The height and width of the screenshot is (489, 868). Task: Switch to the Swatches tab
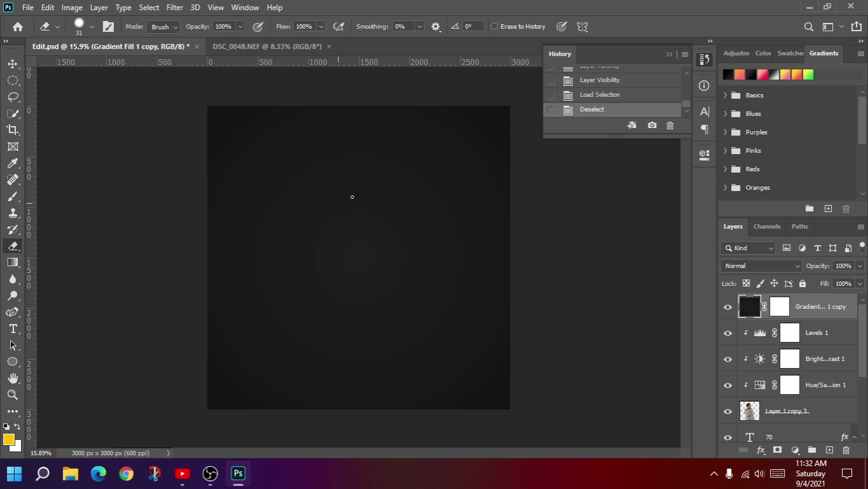[x=790, y=53]
